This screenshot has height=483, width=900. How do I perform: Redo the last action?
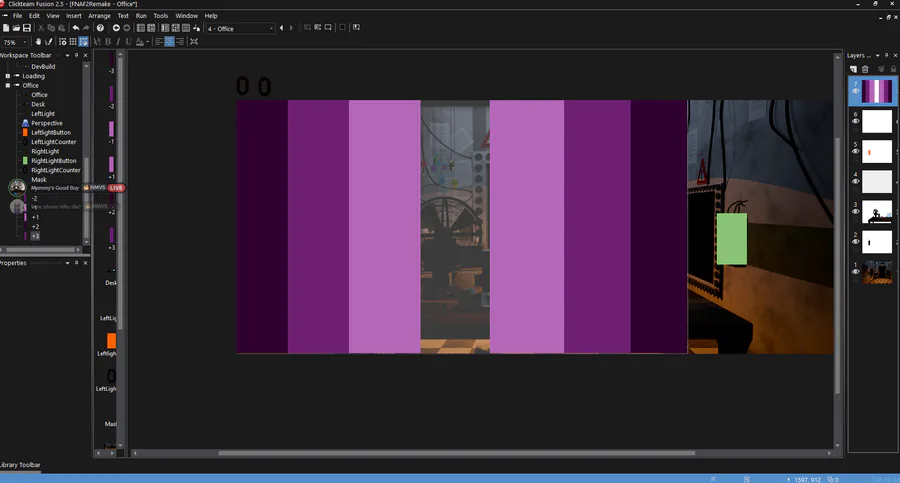[86, 28]
